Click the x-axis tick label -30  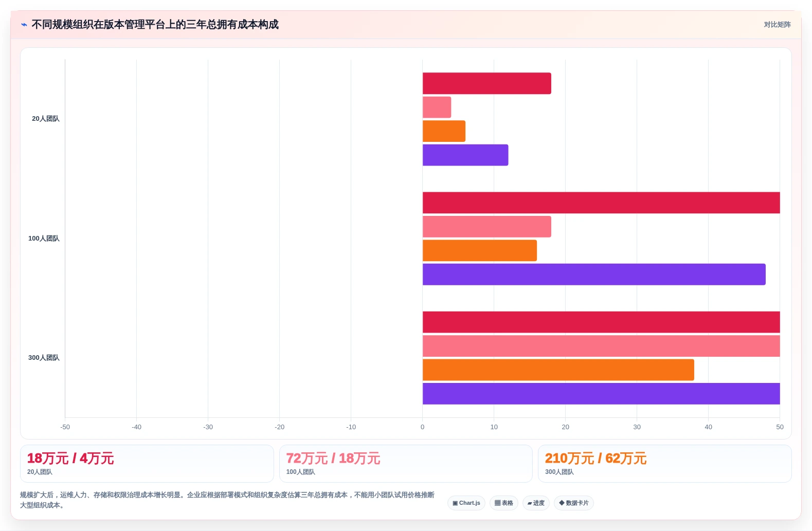click(x=208, y=427)
